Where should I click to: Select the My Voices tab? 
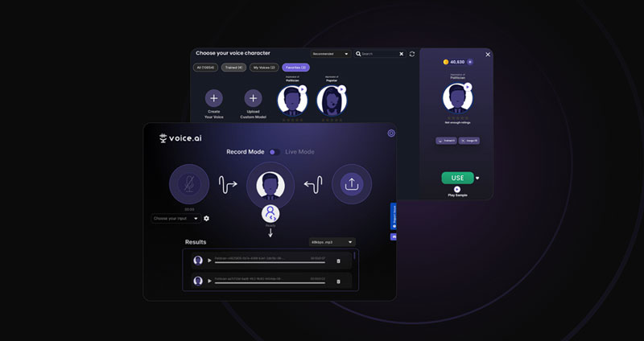(x=263, y=68)
